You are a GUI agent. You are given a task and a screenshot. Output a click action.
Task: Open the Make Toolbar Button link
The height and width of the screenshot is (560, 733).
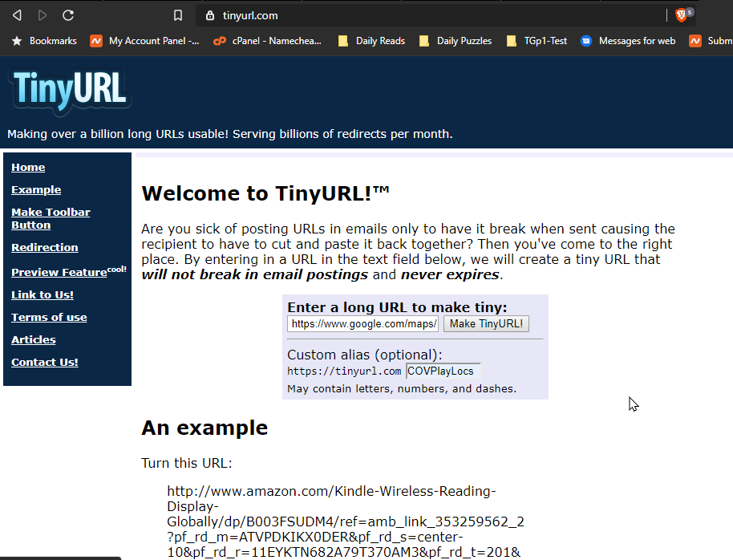51,218
